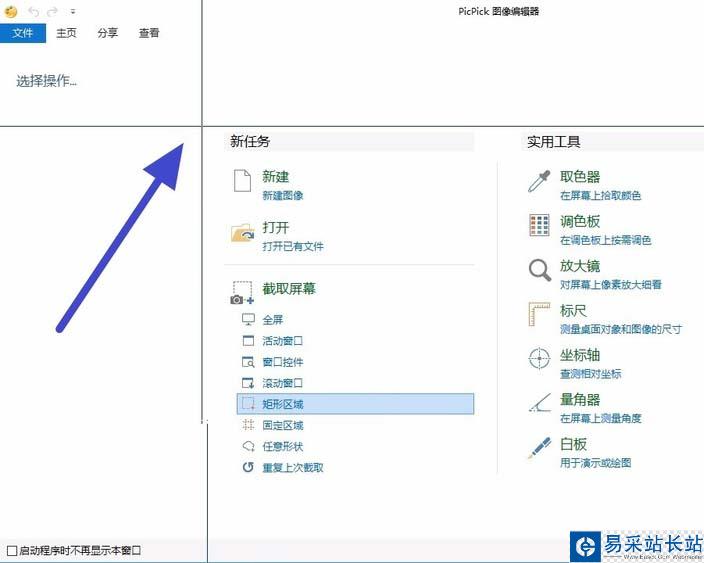Select 活动窗口 capture option

click(282, 341)
